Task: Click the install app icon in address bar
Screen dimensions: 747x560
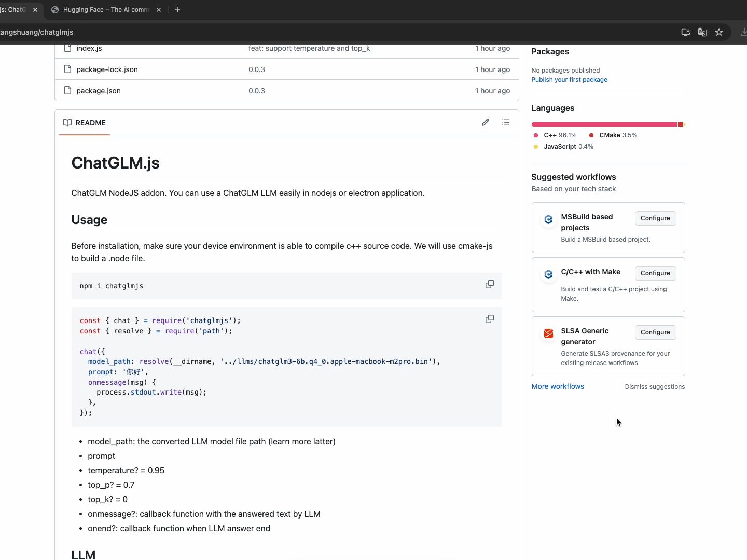Action: tap(685, 32)
